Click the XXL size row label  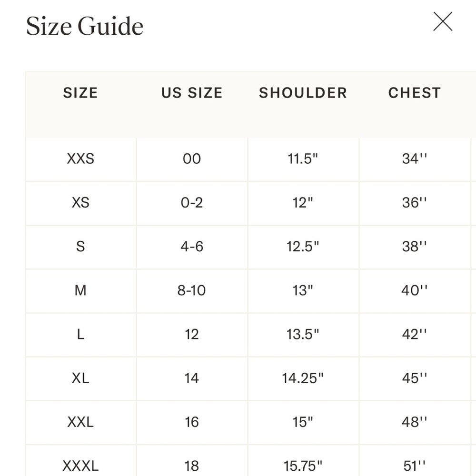[x=80, y=422]
